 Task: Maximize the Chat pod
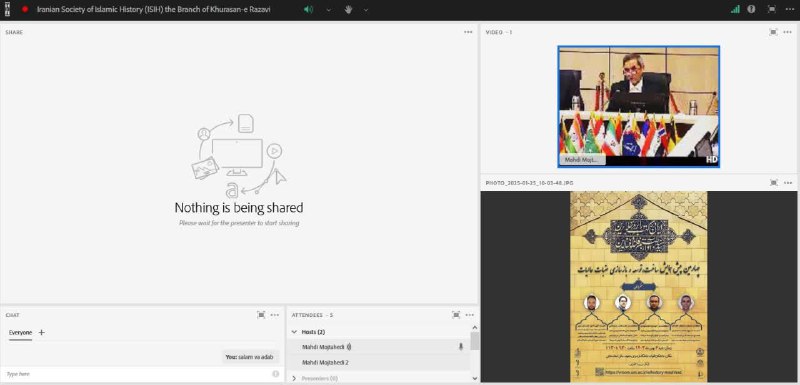pyautogui.click(x=261, y=315)
